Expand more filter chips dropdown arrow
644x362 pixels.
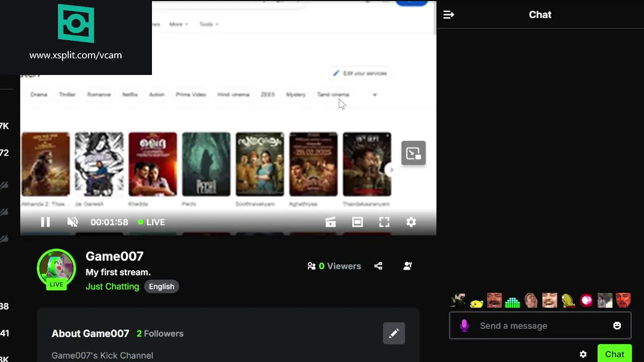(x=374, y=95)
